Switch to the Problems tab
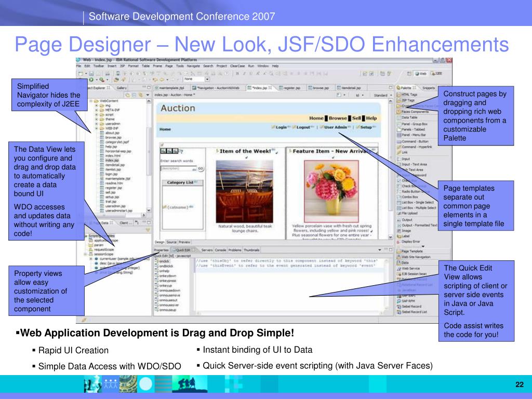Image resolution: width=532 pixels, height=399 pixels. 235,250
